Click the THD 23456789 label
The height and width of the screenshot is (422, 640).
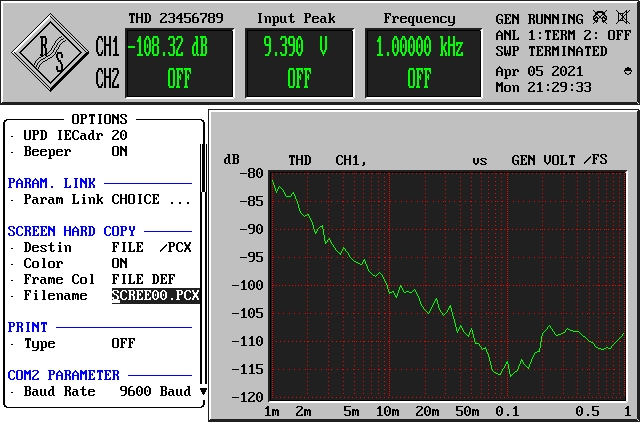tap(176, 18)
